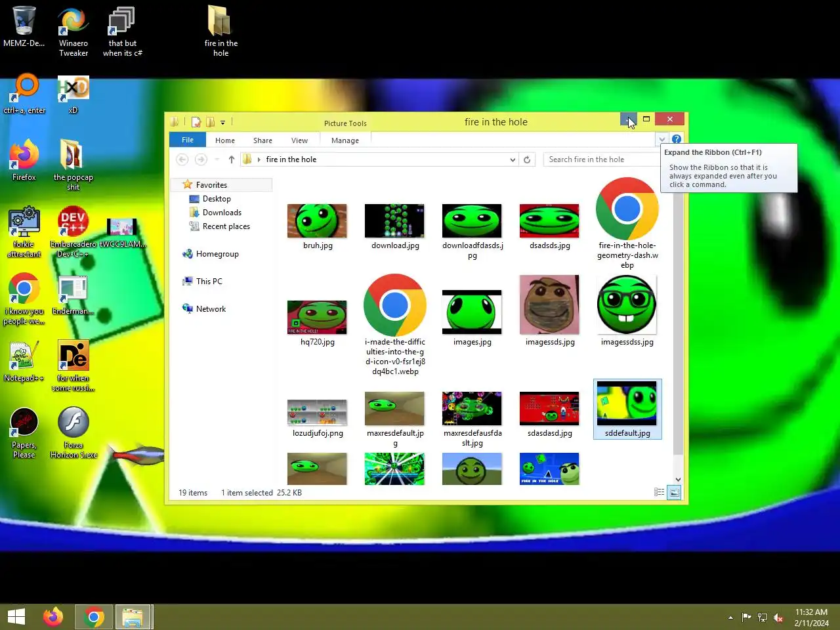Open recent locations dropdown arrow
The height and width of the screenshot is (630, 840).
coord(217,159)
